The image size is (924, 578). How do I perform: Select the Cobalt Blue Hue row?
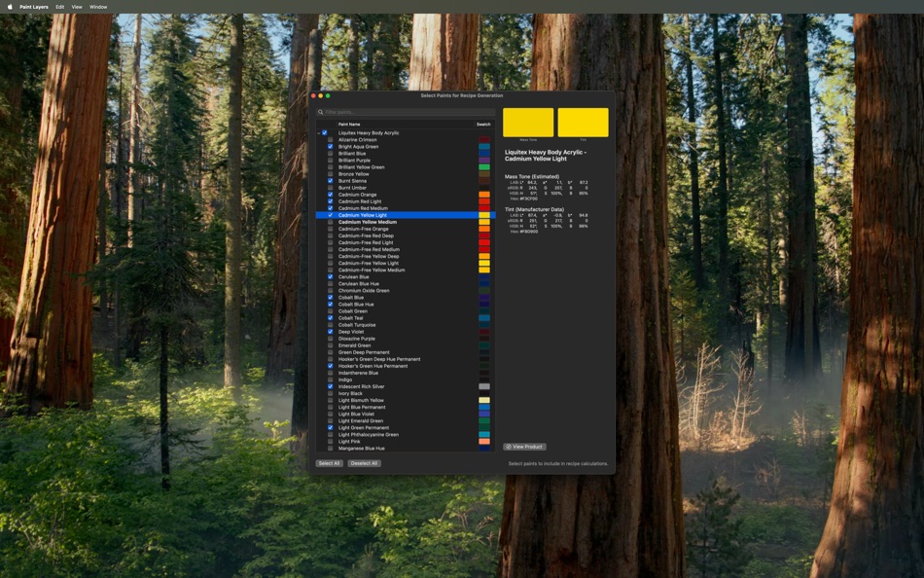point(406,305)
